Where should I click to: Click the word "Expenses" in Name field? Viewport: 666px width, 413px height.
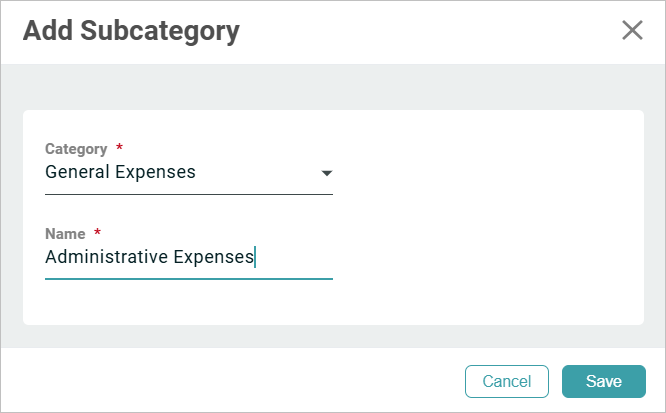pos(214,257)
